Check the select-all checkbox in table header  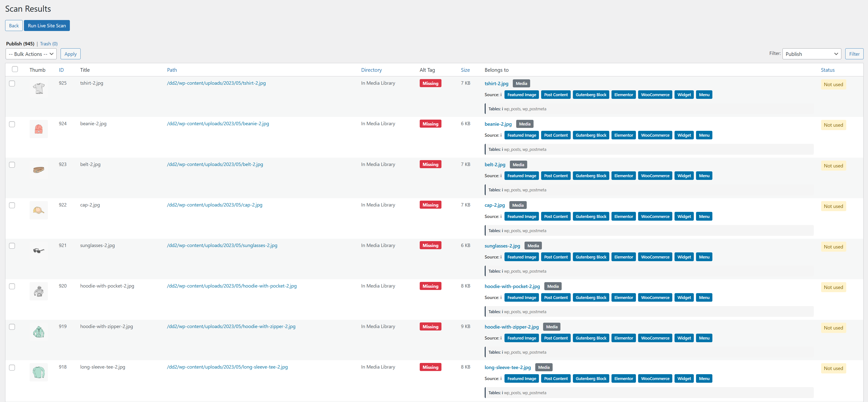[15, 69]
